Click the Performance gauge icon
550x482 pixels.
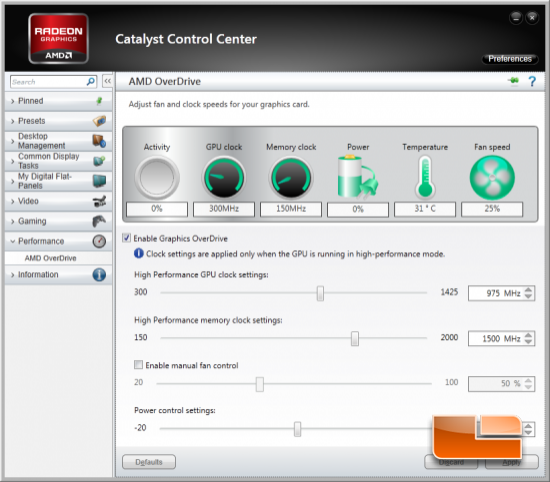pyautogui.click(x=99, y=241)
